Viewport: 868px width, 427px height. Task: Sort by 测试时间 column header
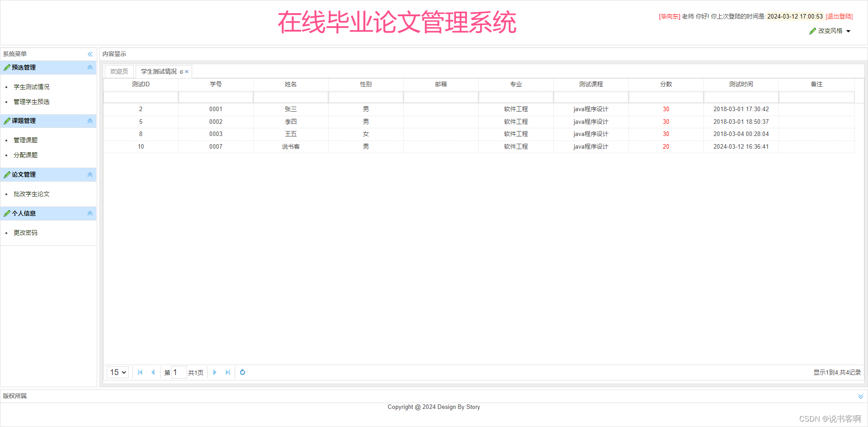741,84
